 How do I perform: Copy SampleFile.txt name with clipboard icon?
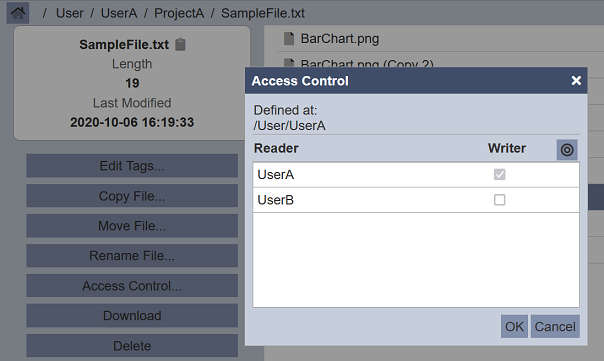tap(180, 44)
